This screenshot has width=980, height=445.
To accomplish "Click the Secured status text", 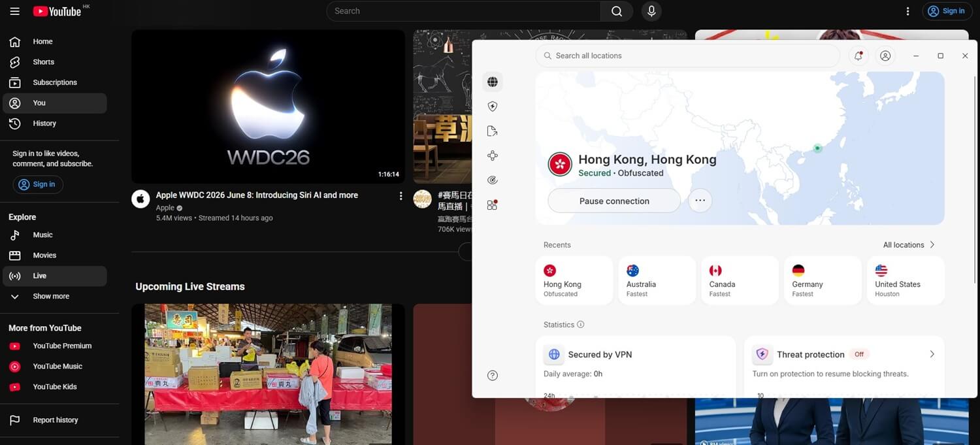I will 595,173.
